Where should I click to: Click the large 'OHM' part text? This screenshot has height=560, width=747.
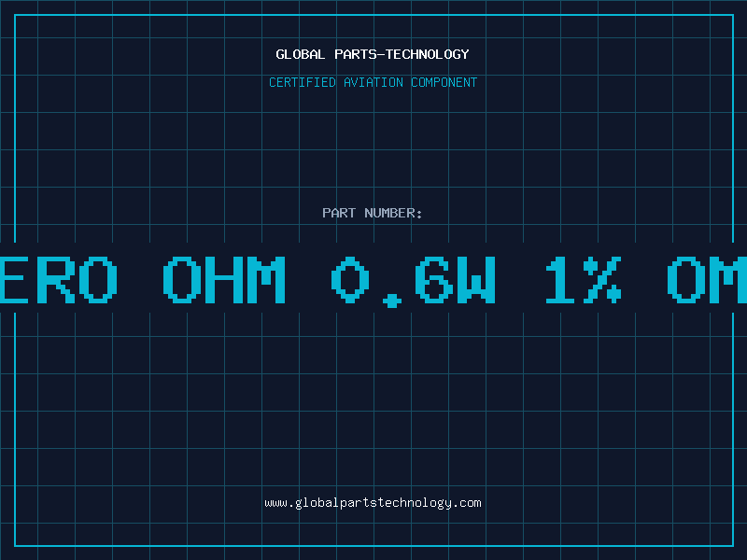click(224, 279)
